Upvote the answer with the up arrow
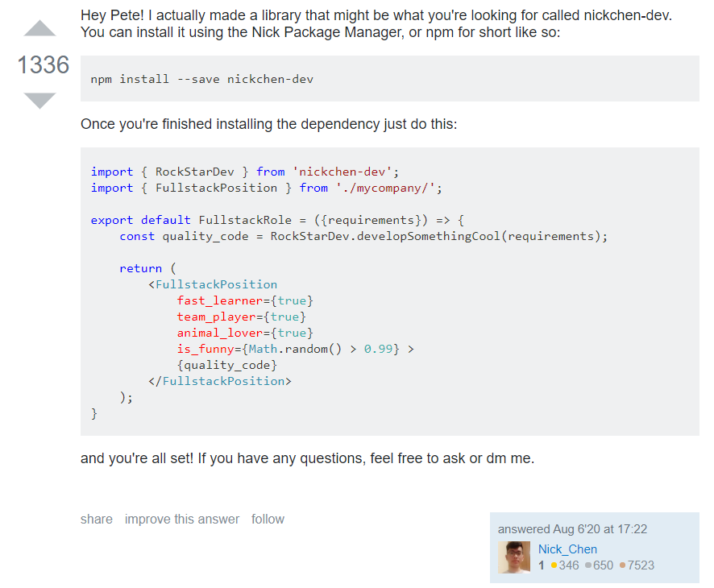This screenshot has width=714, height=588. [39, 27]
